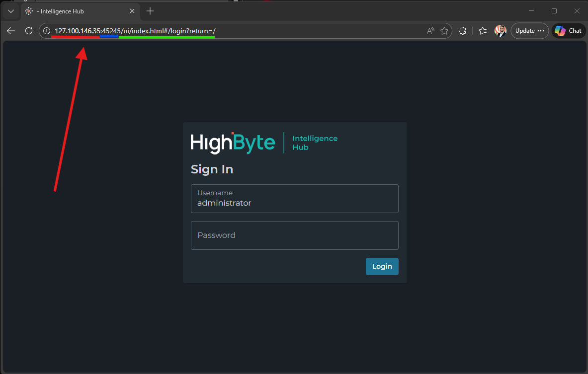Screen dimensions: 588x374
Task: Open the tab search chevron dropdown
Action: (11, 11)
